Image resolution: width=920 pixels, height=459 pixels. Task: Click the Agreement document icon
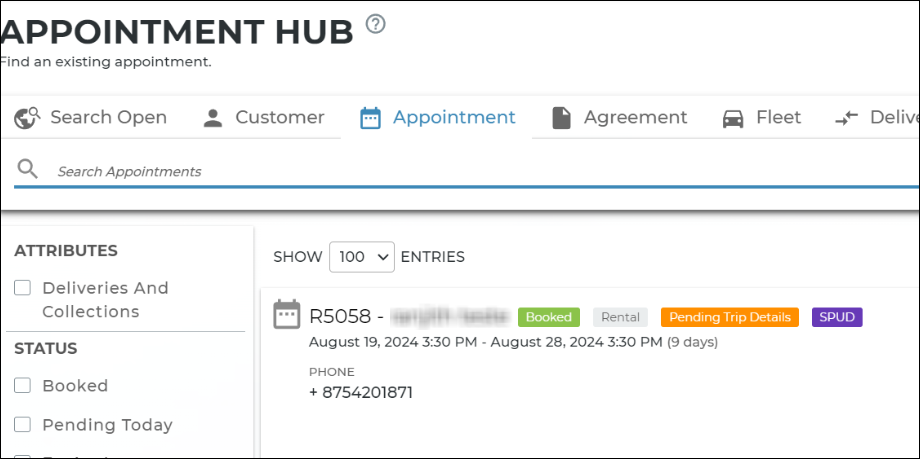[x=562, y=118]
